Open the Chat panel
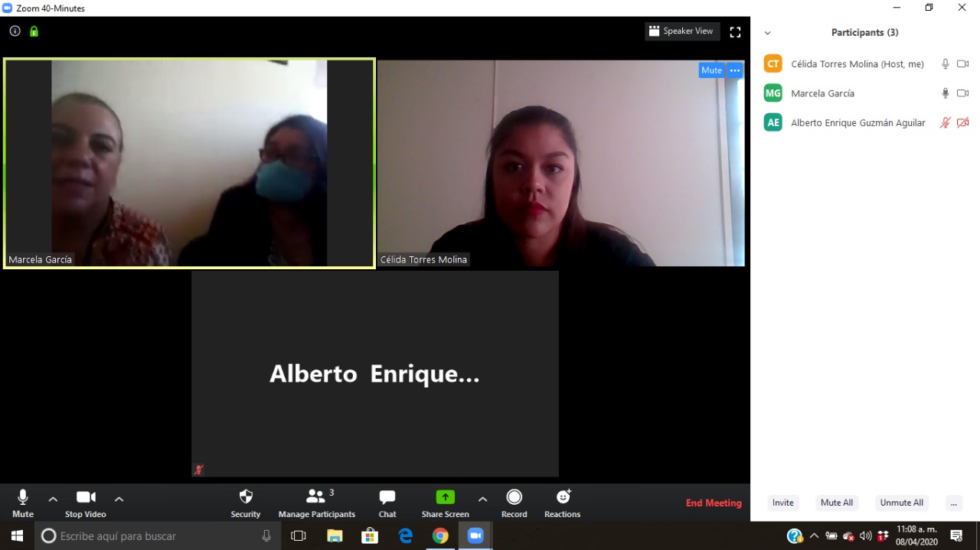Screen dimensions: 980x550 click(x=387, y=496)
